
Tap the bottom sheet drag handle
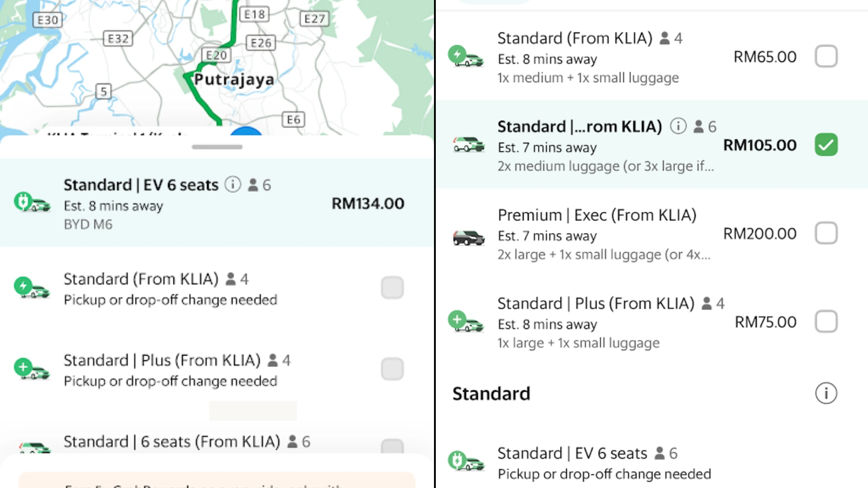(x=217, y=147)
